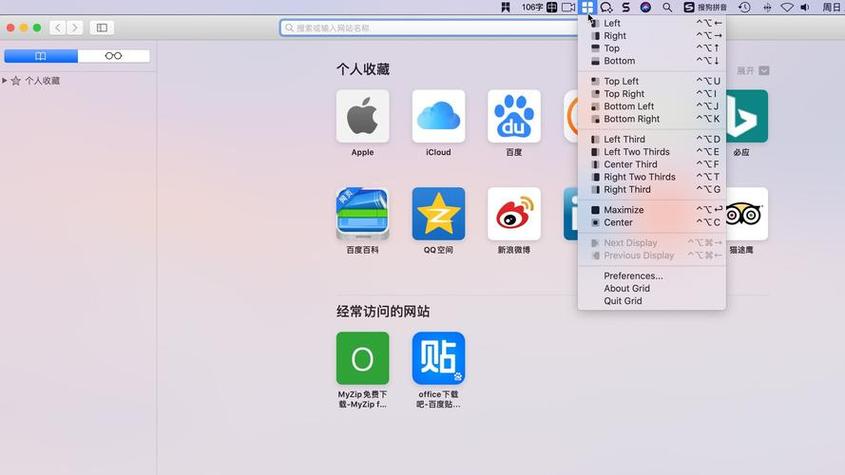This screenshot has width=845, height=475.
Task: Select Center in the Grid menu
Action: [652, 222]
